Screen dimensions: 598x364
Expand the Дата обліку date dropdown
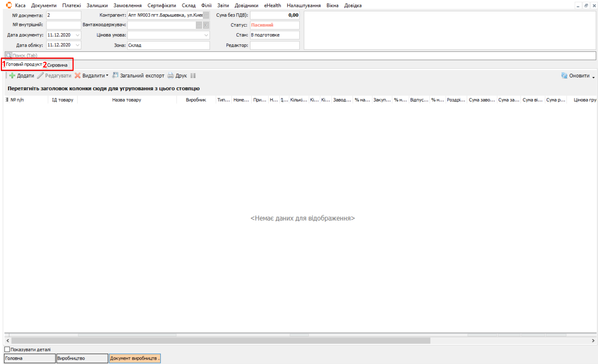click(x=77, y=45)
